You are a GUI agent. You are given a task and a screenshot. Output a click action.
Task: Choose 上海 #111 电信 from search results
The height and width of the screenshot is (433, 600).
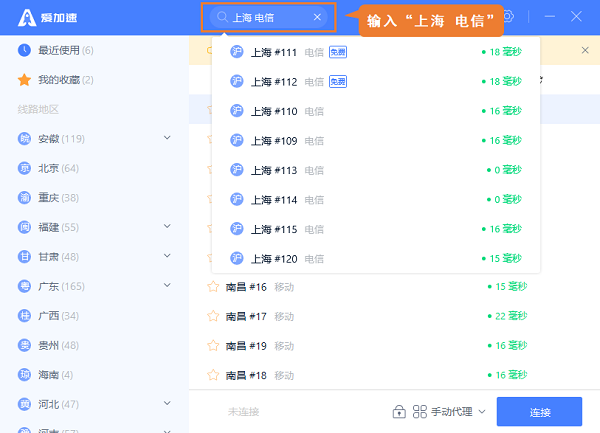(x=376, y=52)
